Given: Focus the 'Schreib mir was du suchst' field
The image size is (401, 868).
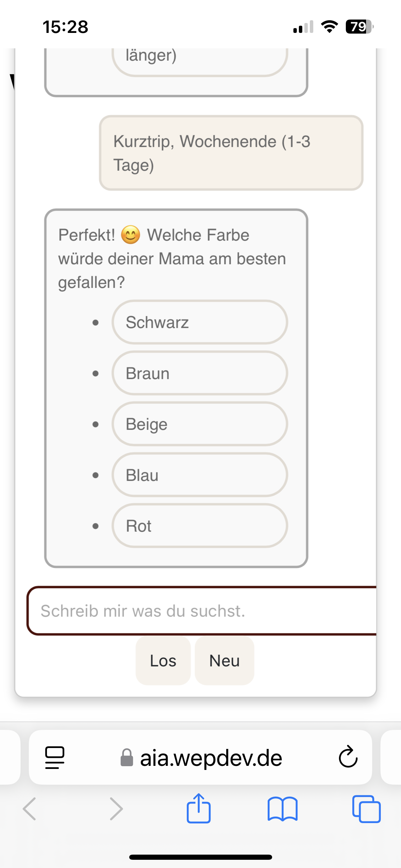Looking at the screenshot, I should coord(202,611).
